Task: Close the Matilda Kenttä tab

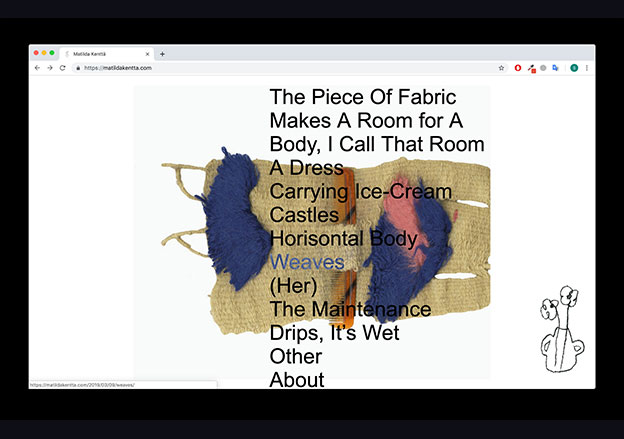Action: [147, 54]
